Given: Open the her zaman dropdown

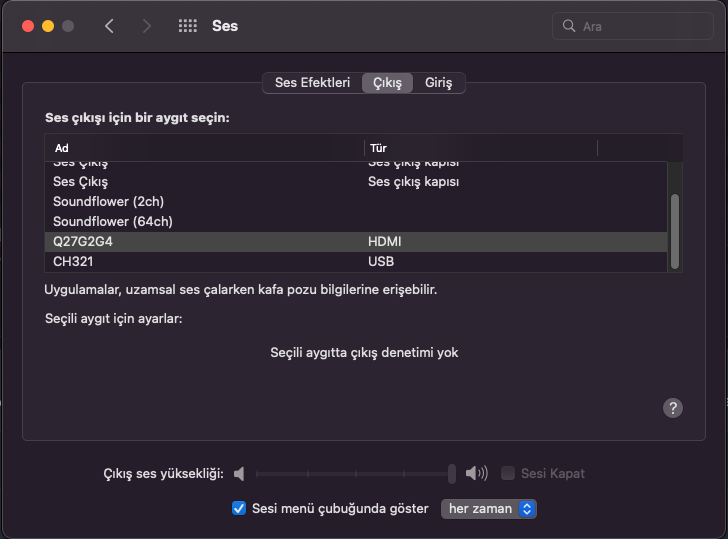Looking at the screenshot, I should pos(488,509).
